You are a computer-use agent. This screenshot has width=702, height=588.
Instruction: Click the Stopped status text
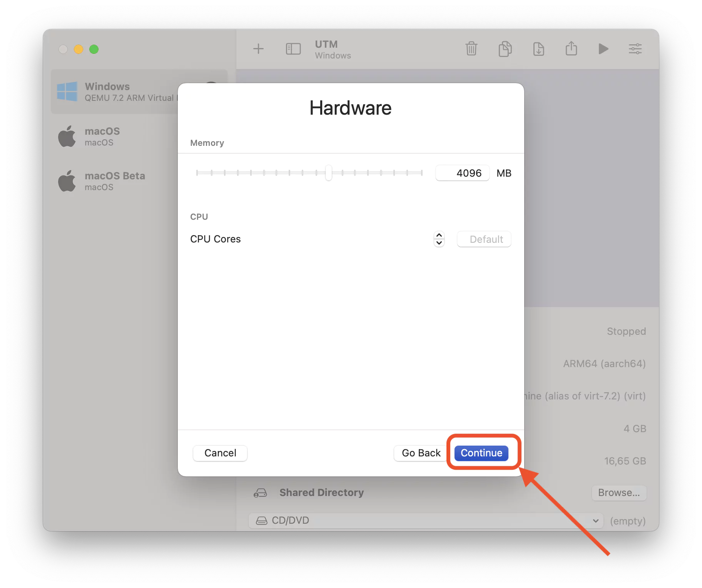click(x=626, y=331)
